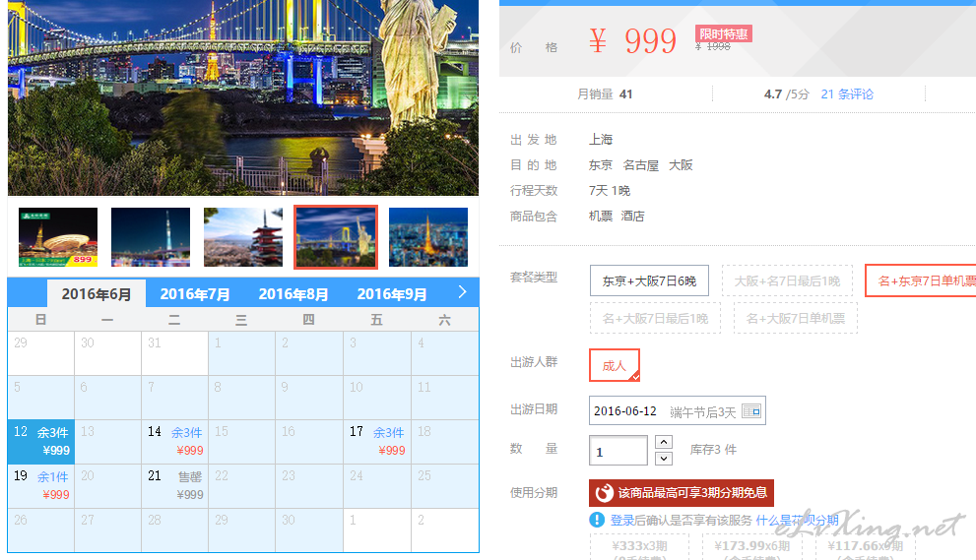Screen dimensions: 976x560
Task: Select the Tokyo Skytree night thumbnail
Action: point(151,237)
